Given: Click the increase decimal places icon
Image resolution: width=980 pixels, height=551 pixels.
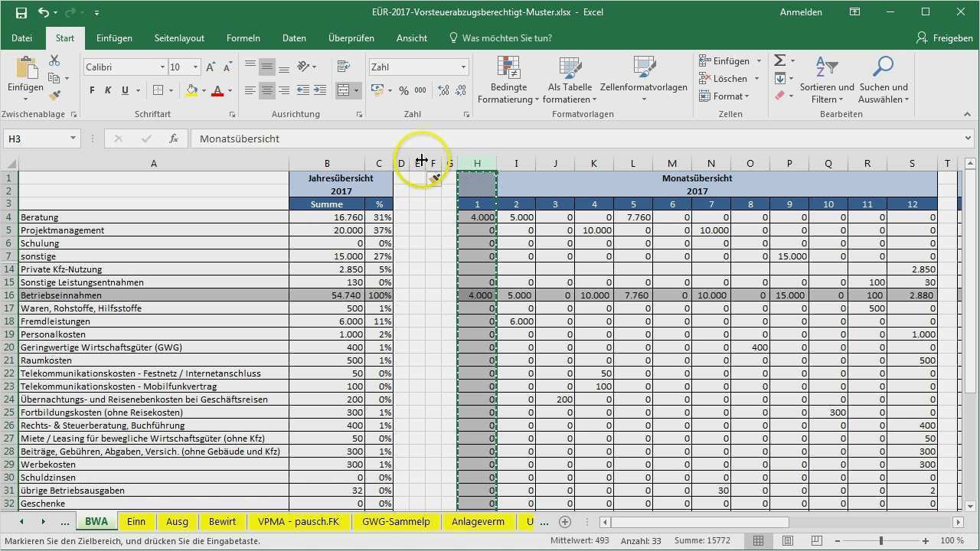Looking at the screenshot, I should [x=443, y=90].
